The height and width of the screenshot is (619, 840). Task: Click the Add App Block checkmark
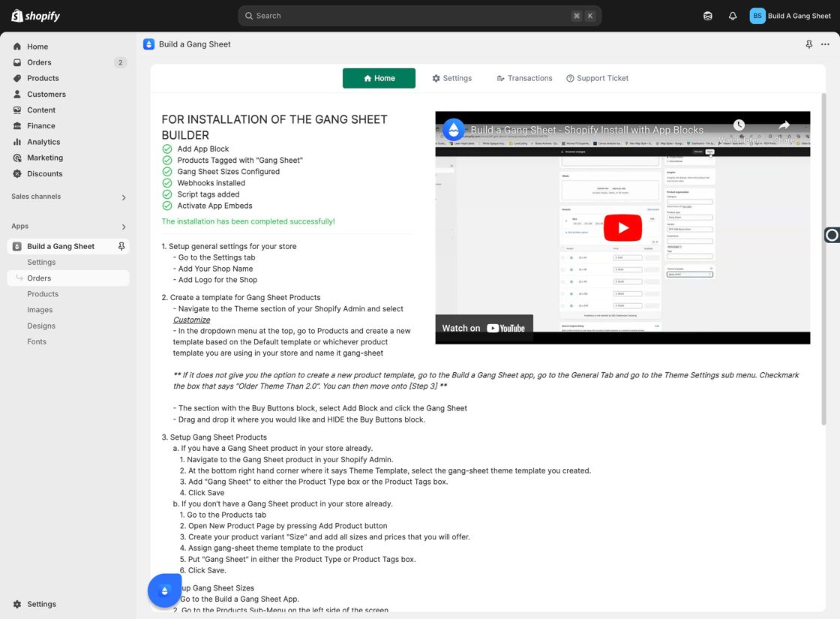167,149
